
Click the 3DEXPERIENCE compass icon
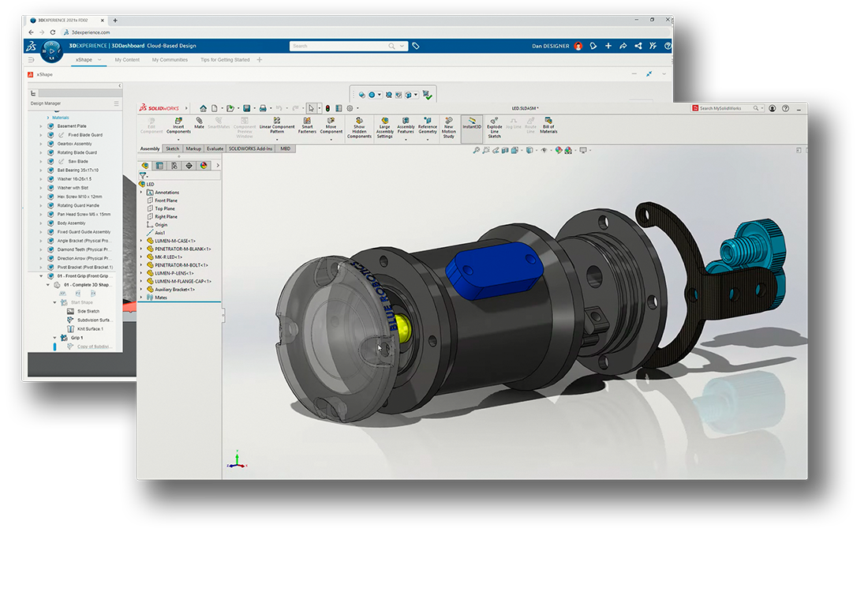pos(51,51)
